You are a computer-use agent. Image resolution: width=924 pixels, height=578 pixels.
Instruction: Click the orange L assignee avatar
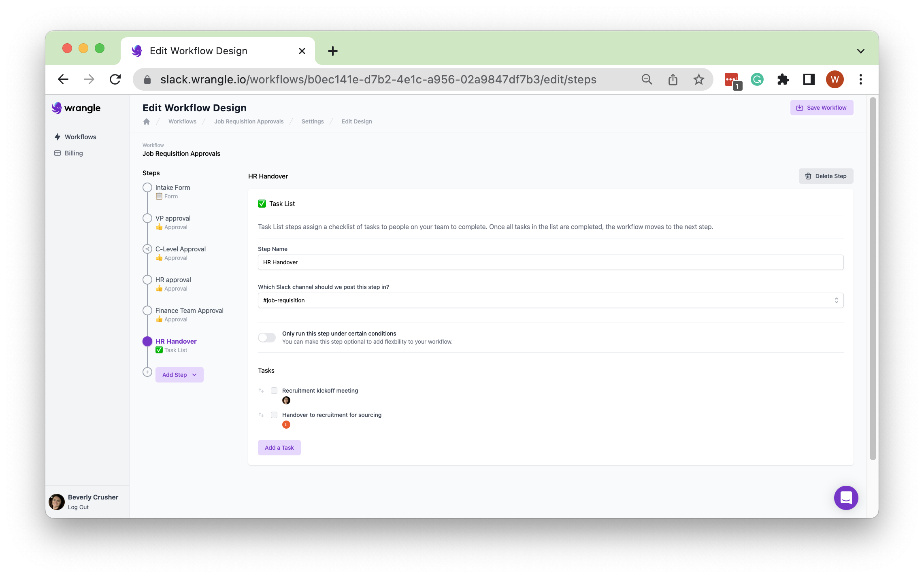coord(286,425)
